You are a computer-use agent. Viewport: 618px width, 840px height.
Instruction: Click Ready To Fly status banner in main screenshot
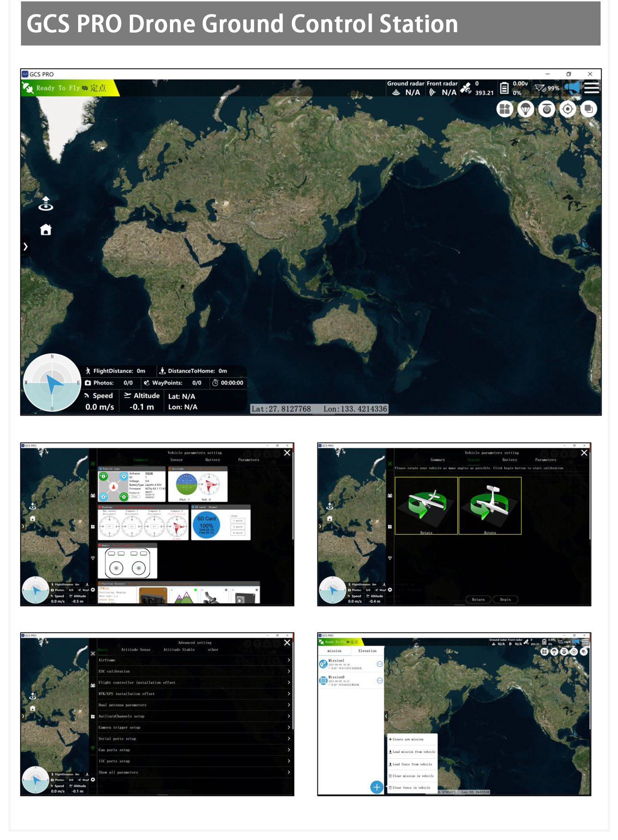[x=71, y=88]
